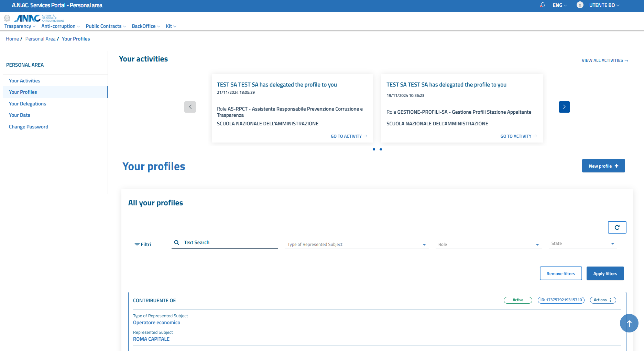Open the ENG language dropdown
Screen dimensions: 644x351
pos(559,5)
